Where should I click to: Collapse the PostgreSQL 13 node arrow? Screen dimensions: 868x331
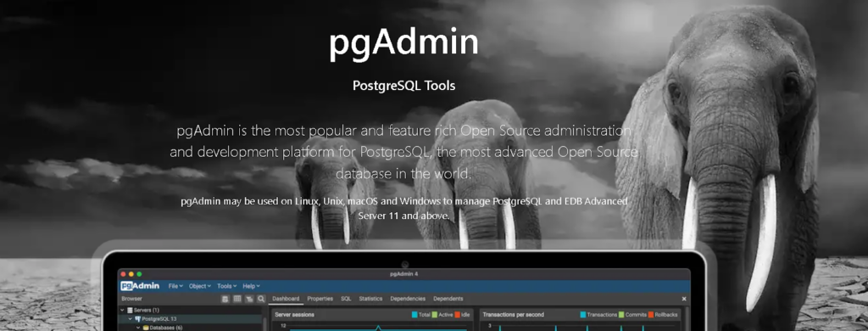[x=131, y=319]
